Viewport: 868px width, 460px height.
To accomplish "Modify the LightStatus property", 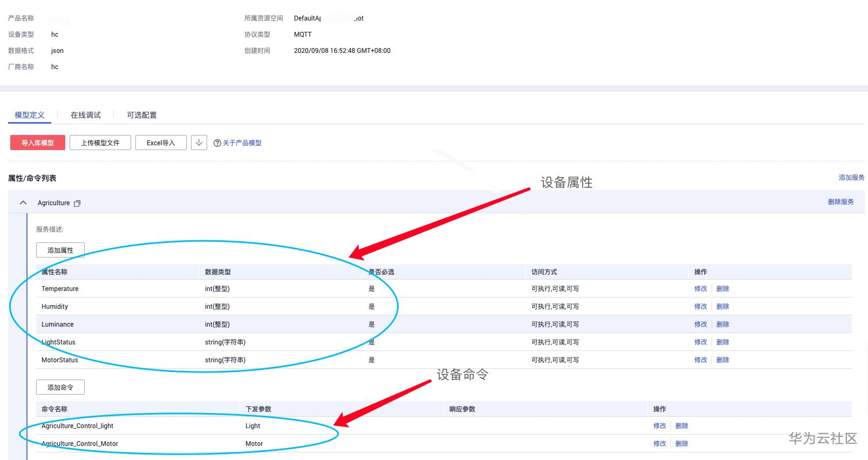I will coord(701,342).
